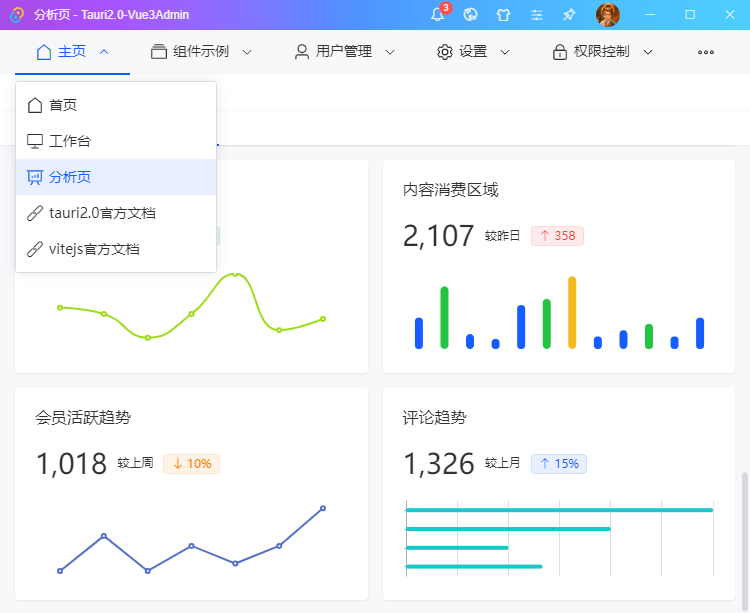Click the house icon beside 首页
750x613 pixels.
tap(35, 105)
